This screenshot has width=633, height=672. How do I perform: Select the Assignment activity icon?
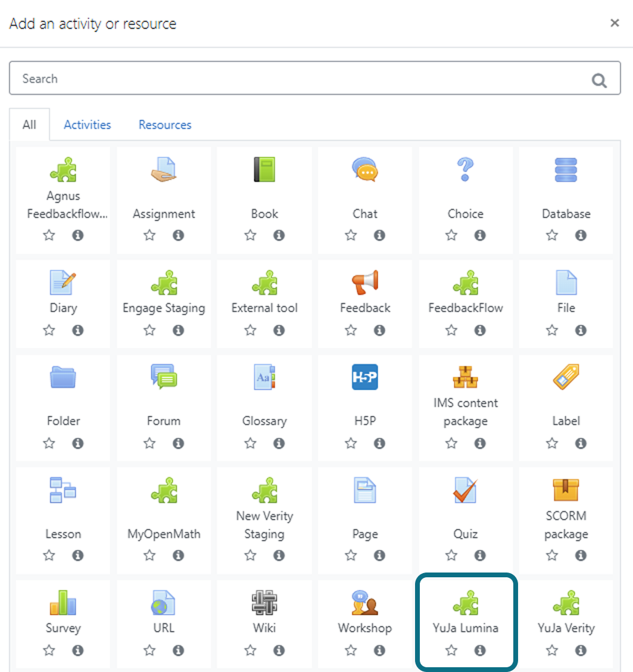164,170
